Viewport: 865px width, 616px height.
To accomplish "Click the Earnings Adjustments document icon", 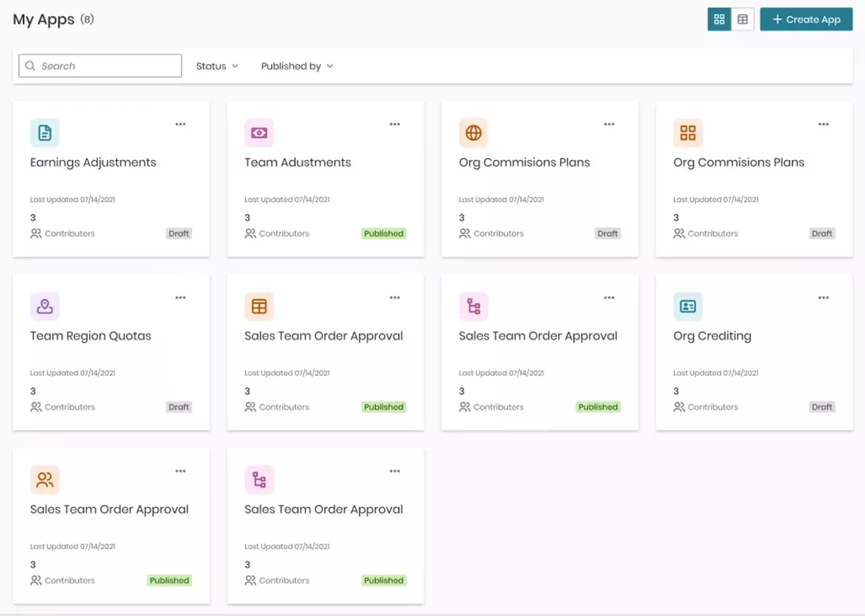I will click(45, 133).
